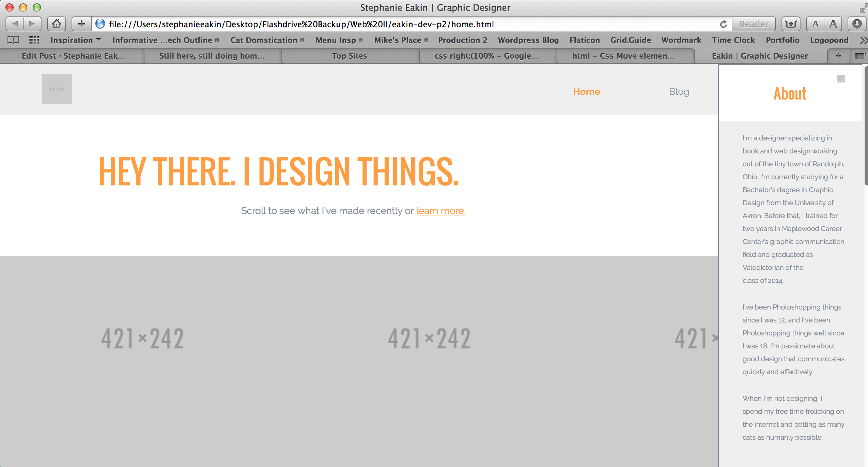Click the learn more link

[440, 211]
